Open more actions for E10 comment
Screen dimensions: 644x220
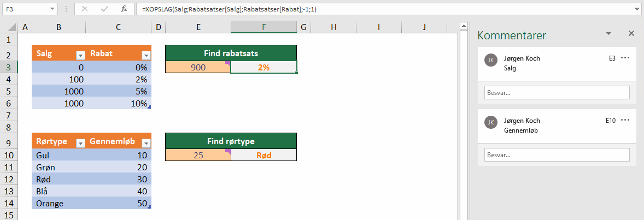pos(625,120)
